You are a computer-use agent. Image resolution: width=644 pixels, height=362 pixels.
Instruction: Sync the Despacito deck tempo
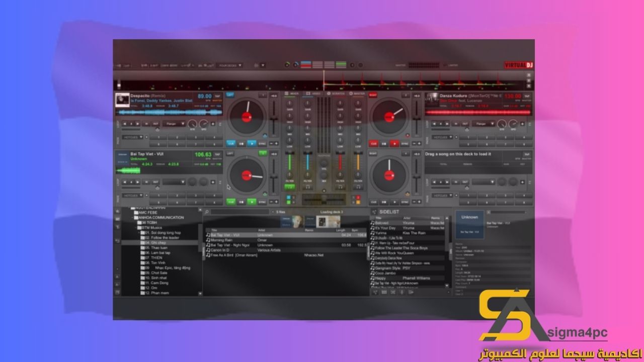[x=263, y=143]
